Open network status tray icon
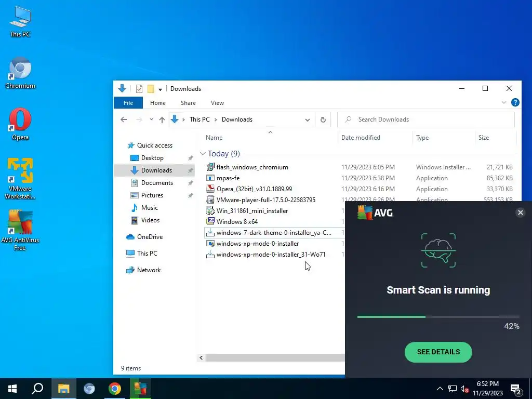This screenshot has width=532, height=399. point(453,389)
